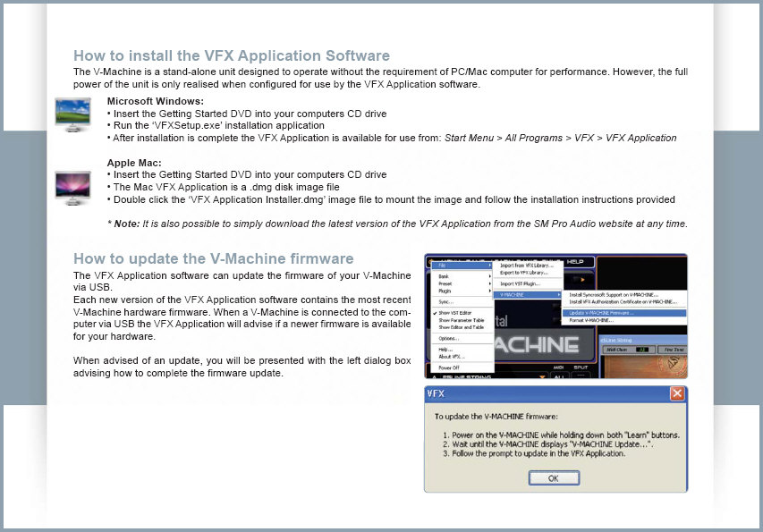Click the 'How to update the V-Machine firmware' heading
Image resolution: width=763 pixels, height=532 pixels.
coord(214,258)
